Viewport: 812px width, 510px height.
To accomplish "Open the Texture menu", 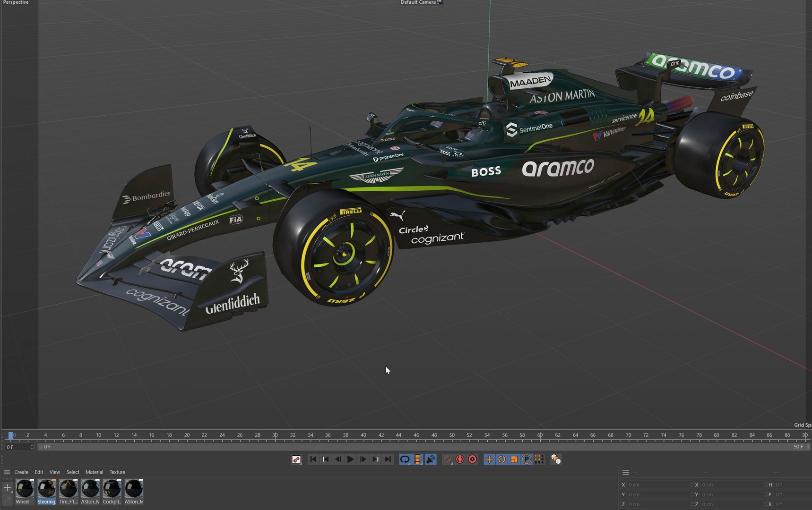I will (117, 472).
